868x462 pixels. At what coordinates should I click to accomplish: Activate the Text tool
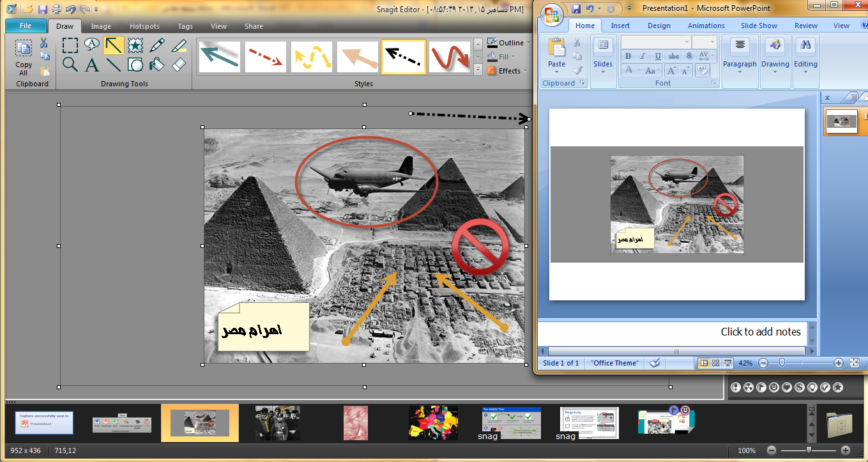click(x=93, y=65)
